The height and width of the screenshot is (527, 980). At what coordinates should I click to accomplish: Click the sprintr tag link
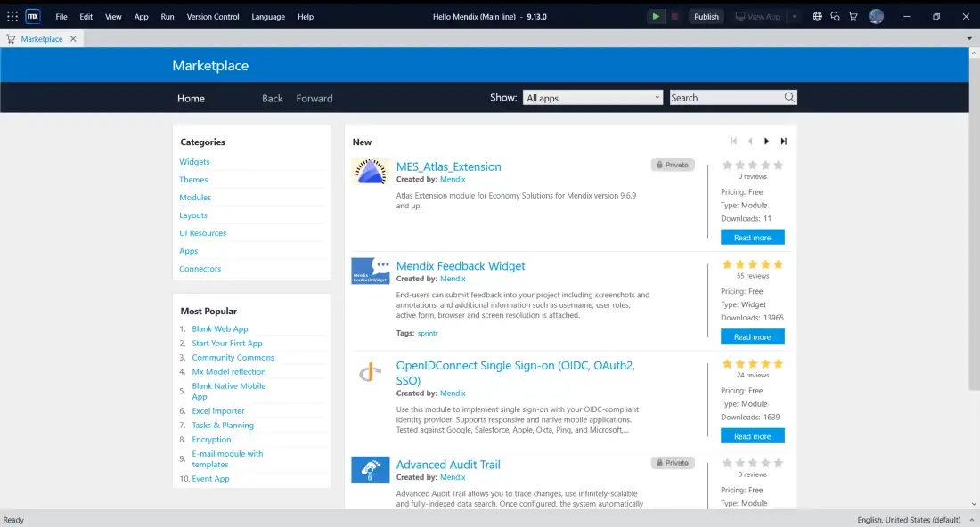(428, 334)
